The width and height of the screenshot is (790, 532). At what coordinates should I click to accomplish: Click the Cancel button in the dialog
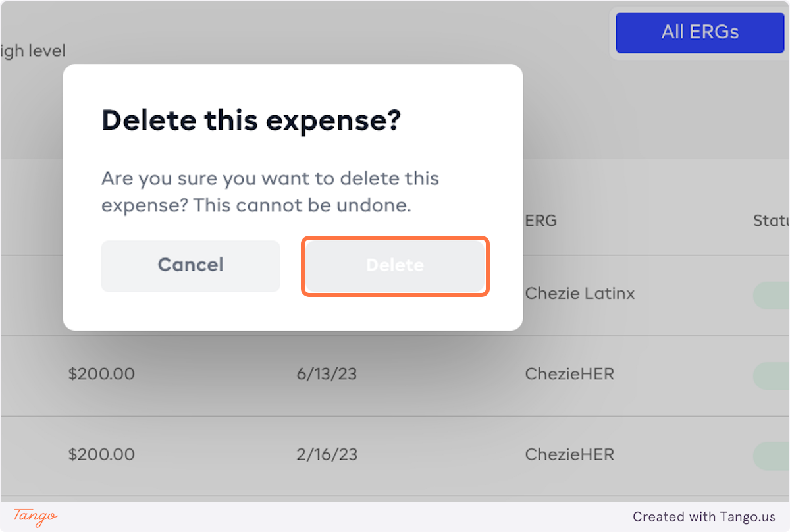point(190,265)
